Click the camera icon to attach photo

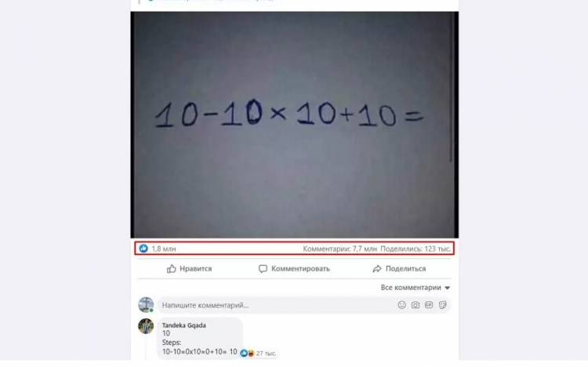tap(415, 305)
